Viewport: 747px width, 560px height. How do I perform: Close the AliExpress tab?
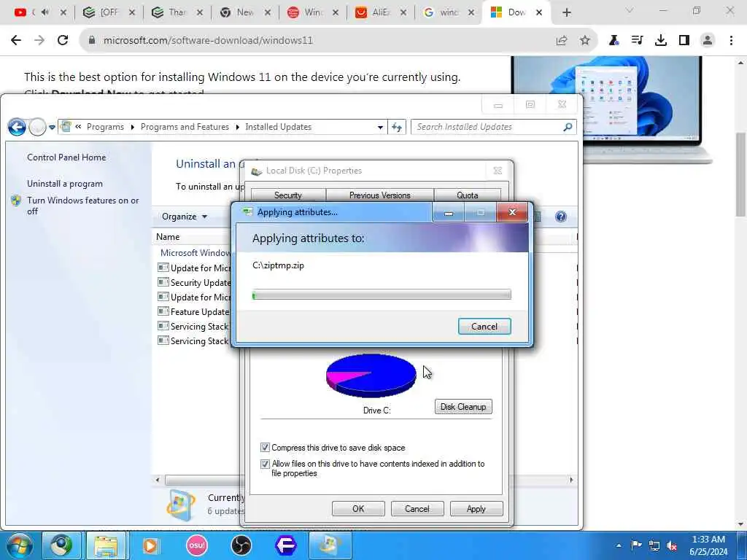pos(403,12)
